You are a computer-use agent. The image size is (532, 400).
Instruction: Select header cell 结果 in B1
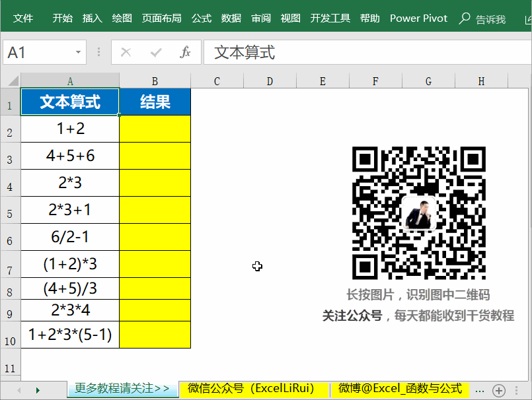[155, 102]
